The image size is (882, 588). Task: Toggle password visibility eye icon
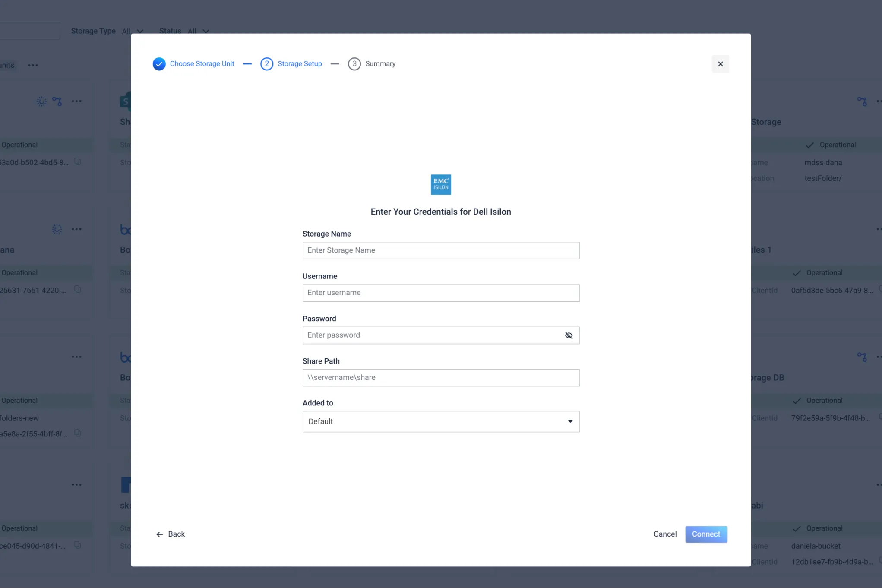pyautogui.click(x=568, y=335)
